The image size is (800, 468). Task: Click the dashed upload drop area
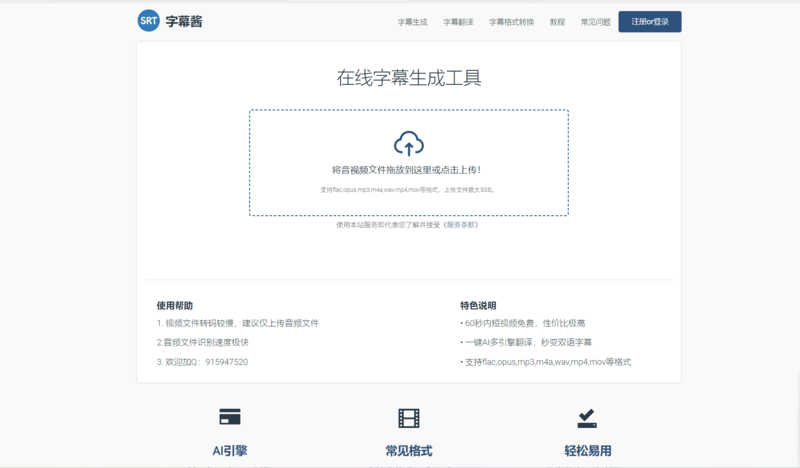[409, 162]
